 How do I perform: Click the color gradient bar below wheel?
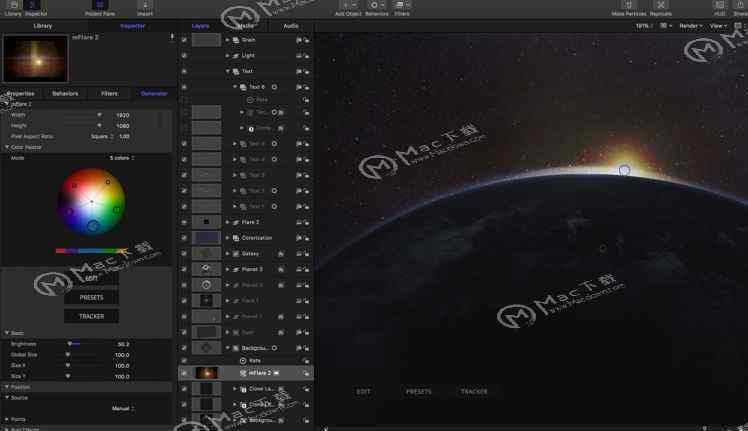click(91, 251)
